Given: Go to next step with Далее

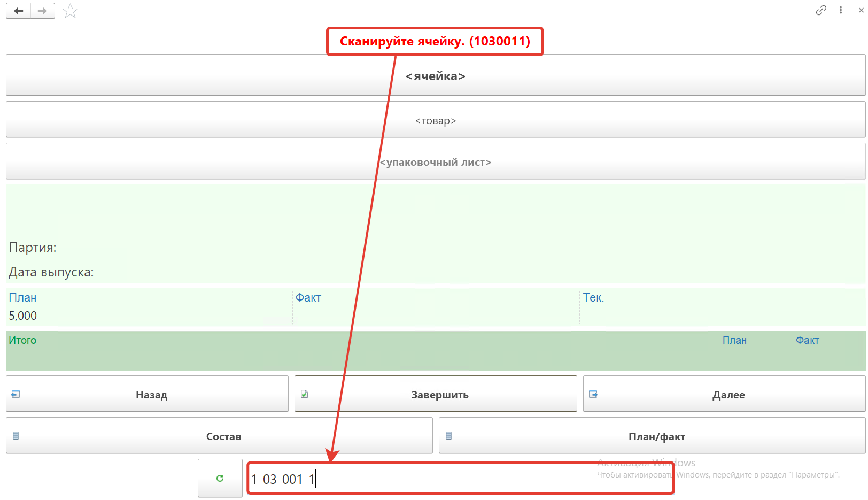Looking at the screenshot, I should point(728,395).
